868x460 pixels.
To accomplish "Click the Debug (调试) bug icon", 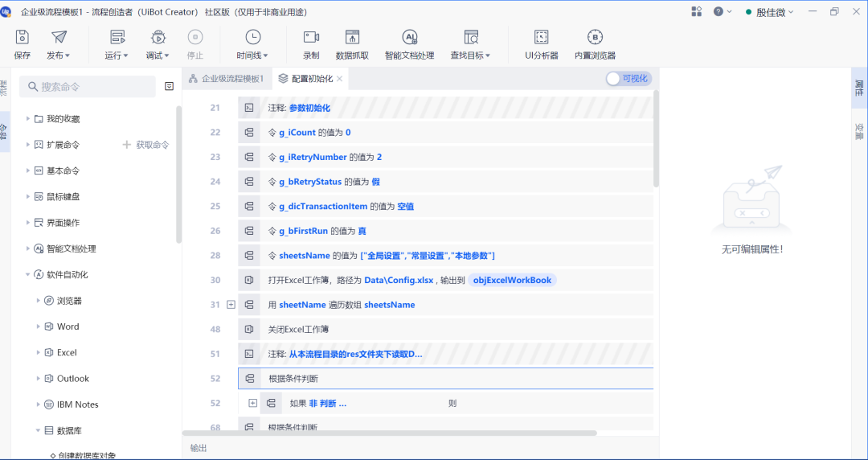I will [x=158, y=37].
